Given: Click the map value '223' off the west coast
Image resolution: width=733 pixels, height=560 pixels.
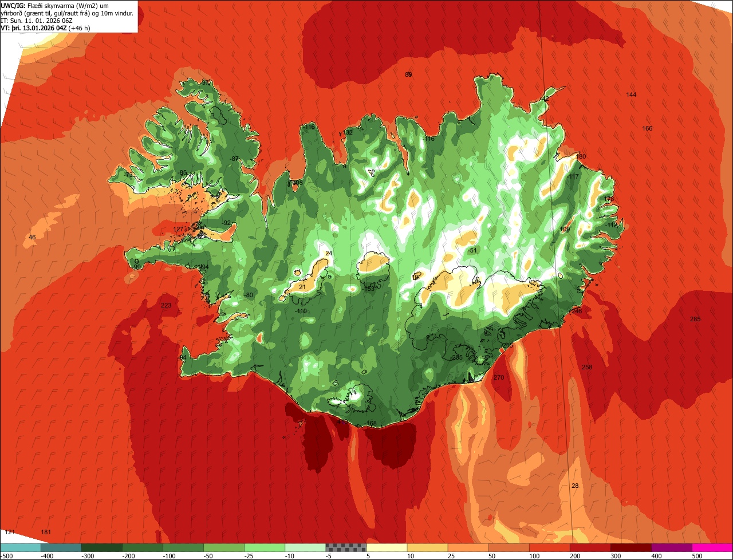Looking at the screenshot, I should click(x=166, y=305).
